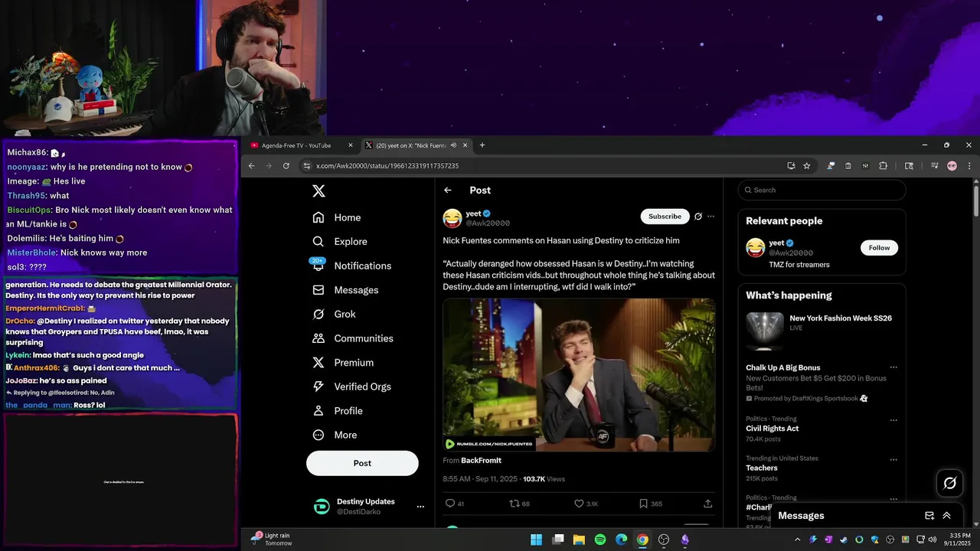The image size is (980, 551).
Task: Open more options for Teachers trend
Action: tap(893, 460)
